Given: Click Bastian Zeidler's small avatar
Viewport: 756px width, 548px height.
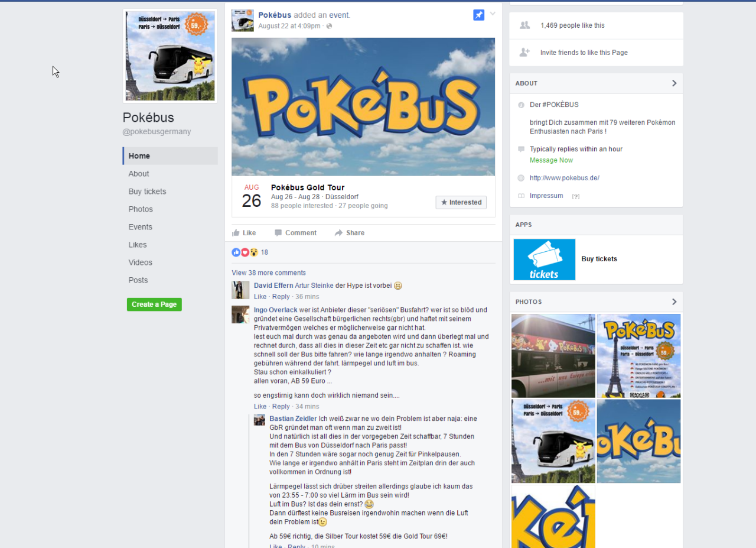Looking at the screenshot, I should (259, 420).
